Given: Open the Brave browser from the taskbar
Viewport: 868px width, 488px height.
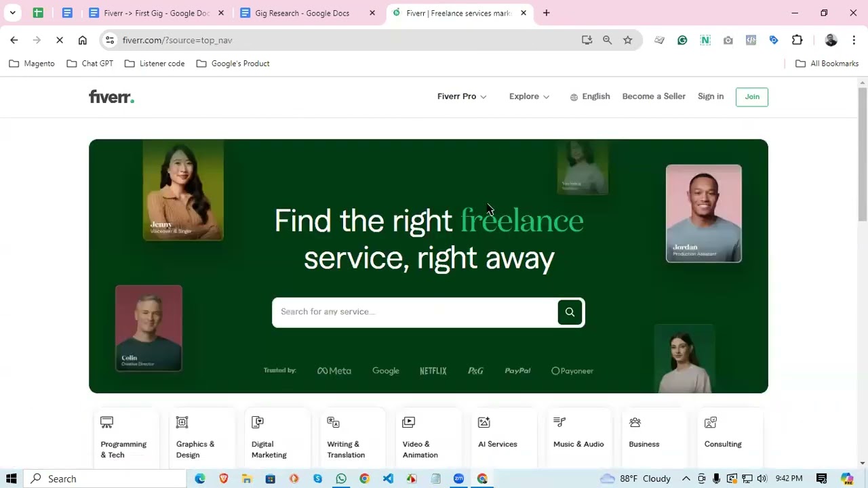Looking at the screenshot, I should [224, 479].
